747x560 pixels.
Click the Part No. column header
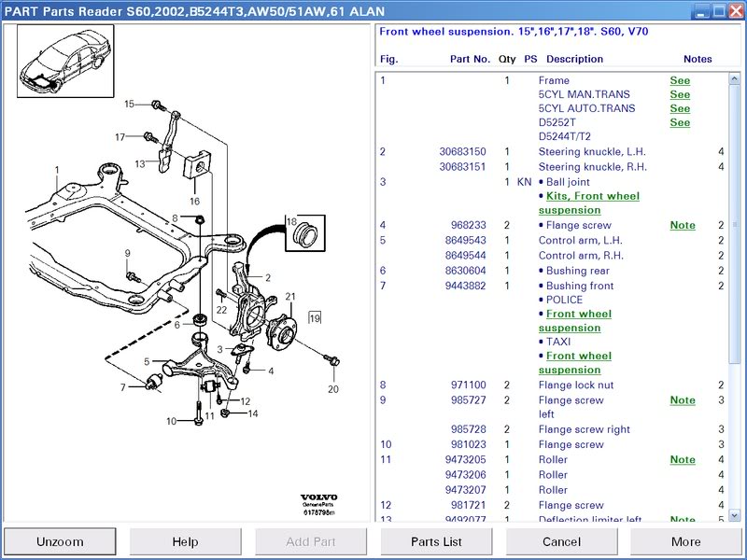pyautogui.click(x=470, y=59)
